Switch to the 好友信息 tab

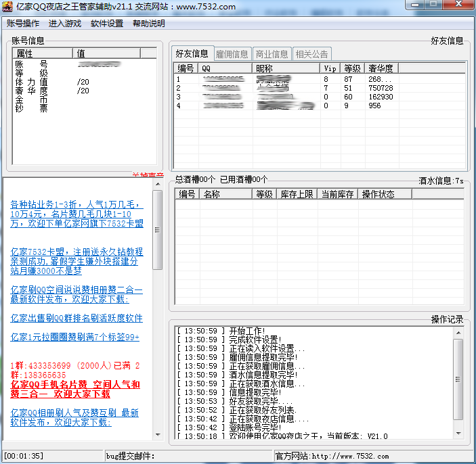pyautogui.click(x=192, y=53)
